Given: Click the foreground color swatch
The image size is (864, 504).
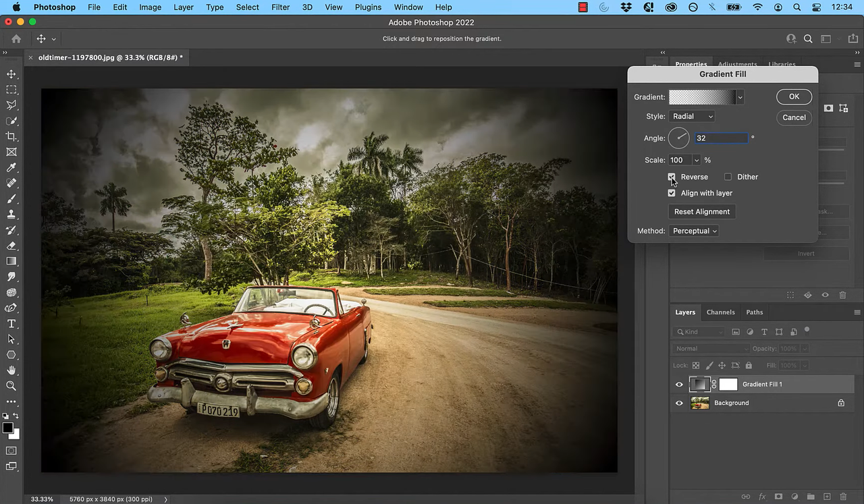Looking at the screenshot, I should tap(8, 427).
